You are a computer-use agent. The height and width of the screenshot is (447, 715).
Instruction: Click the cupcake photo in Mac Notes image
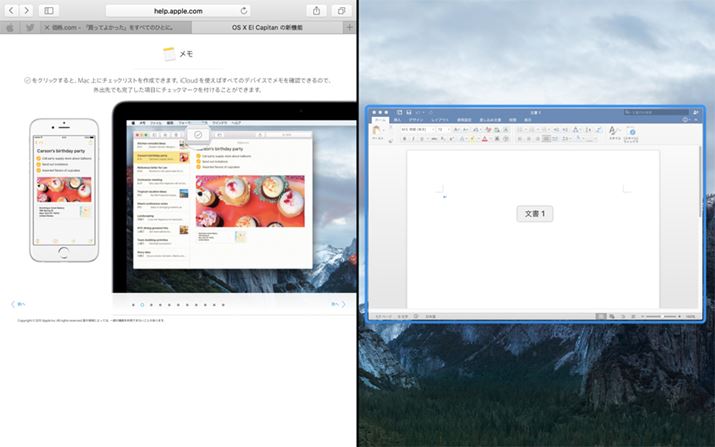250,201
